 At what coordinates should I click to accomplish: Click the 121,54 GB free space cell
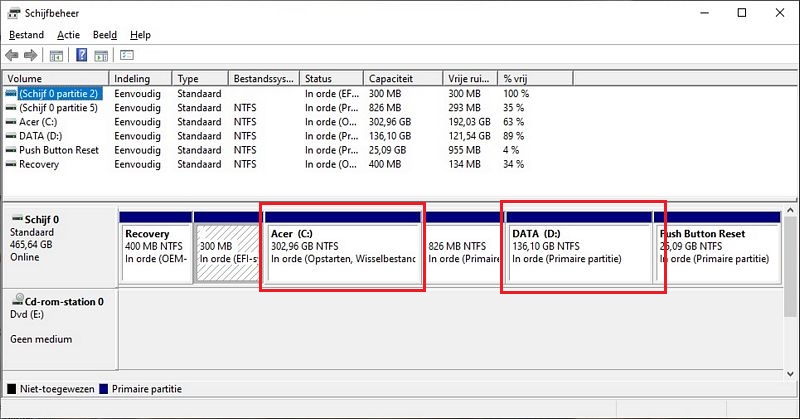point(469,136)
